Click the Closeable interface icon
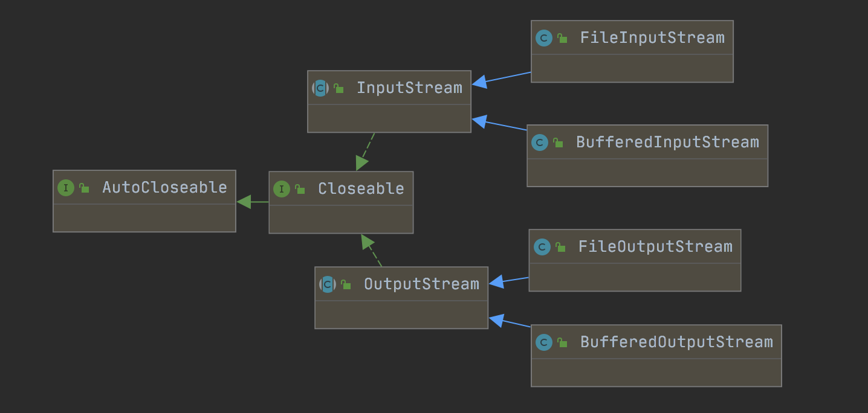The height and width of the screenshot is (413, 868). (x=282, y=189)
